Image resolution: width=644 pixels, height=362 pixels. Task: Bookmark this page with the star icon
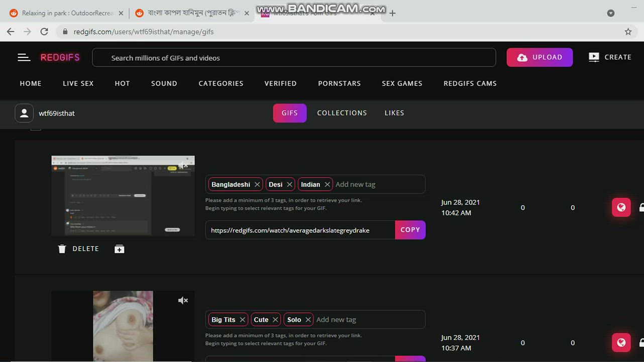[x=628, y=32]
